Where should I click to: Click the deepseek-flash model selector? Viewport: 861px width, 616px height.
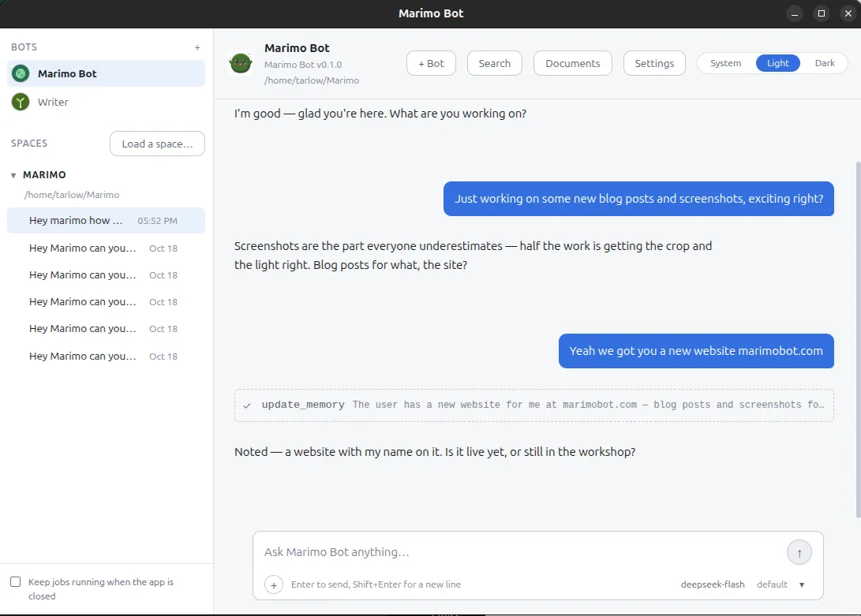click(x=712, y=584)
